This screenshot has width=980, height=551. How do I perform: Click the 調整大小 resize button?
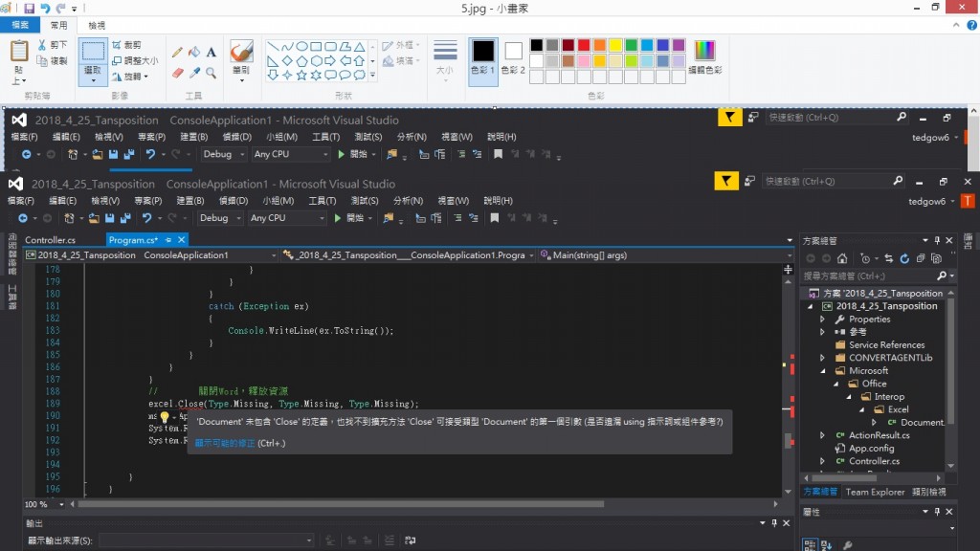[135, 60]
